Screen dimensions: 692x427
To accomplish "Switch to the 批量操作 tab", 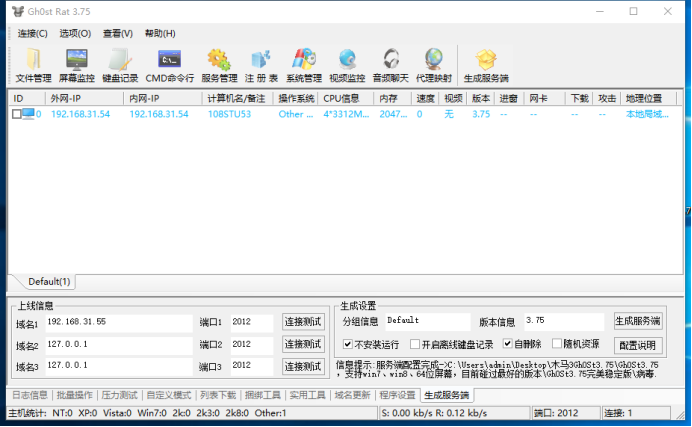I will coord(75,395).
